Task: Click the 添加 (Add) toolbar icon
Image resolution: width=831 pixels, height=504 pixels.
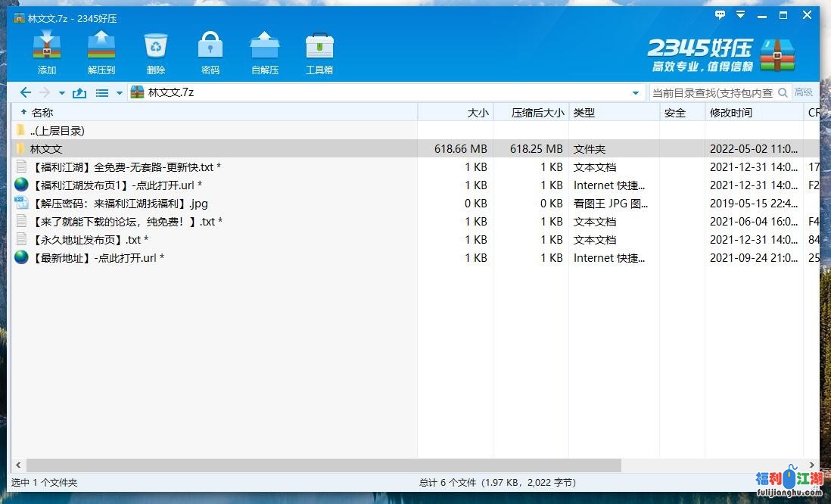Action: coord(47,51)
